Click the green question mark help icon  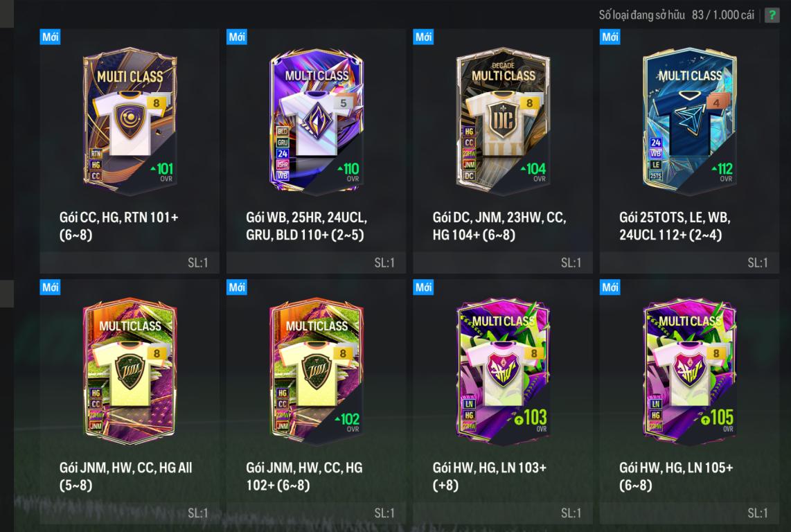(x=772, y=15)
